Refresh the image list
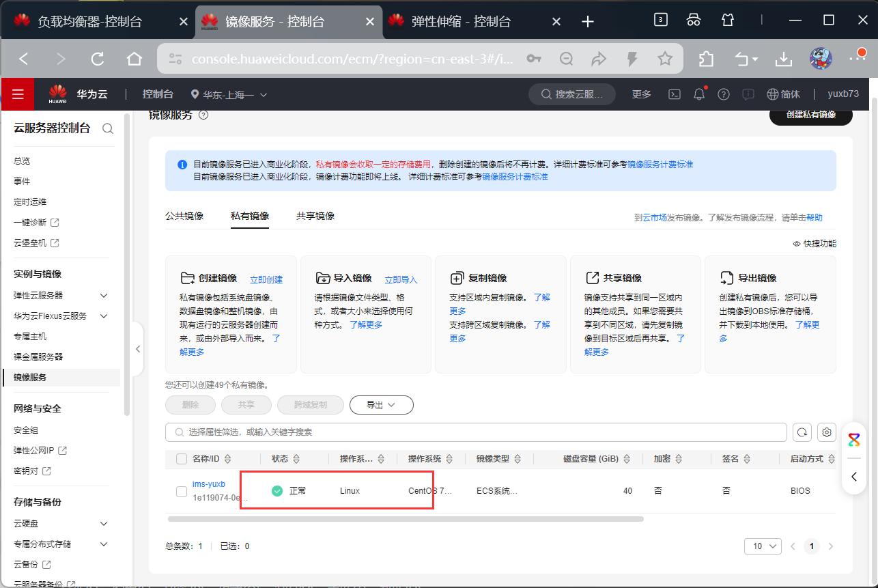The height and width of the screenshot is (588, 878). coord(802,432)
